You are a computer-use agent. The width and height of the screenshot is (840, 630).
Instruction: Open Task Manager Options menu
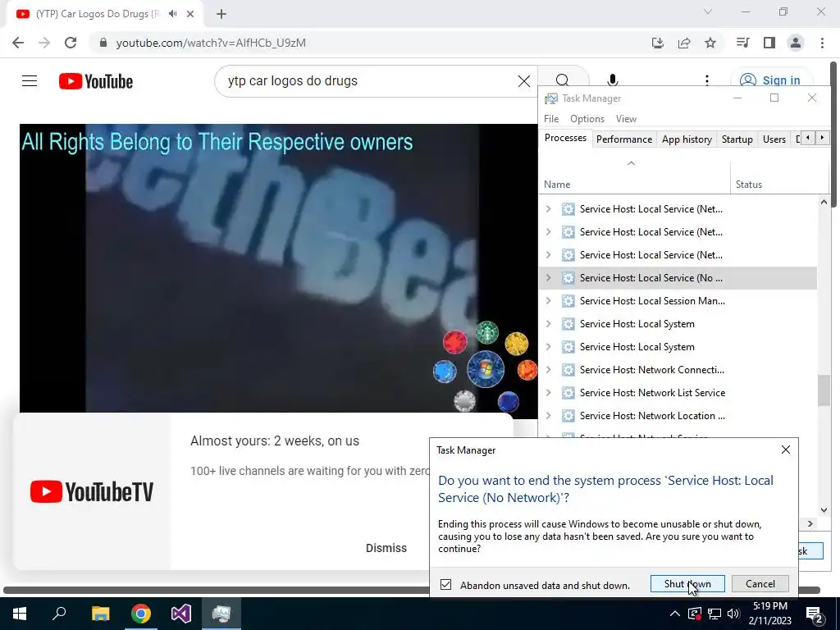[587, 119]
